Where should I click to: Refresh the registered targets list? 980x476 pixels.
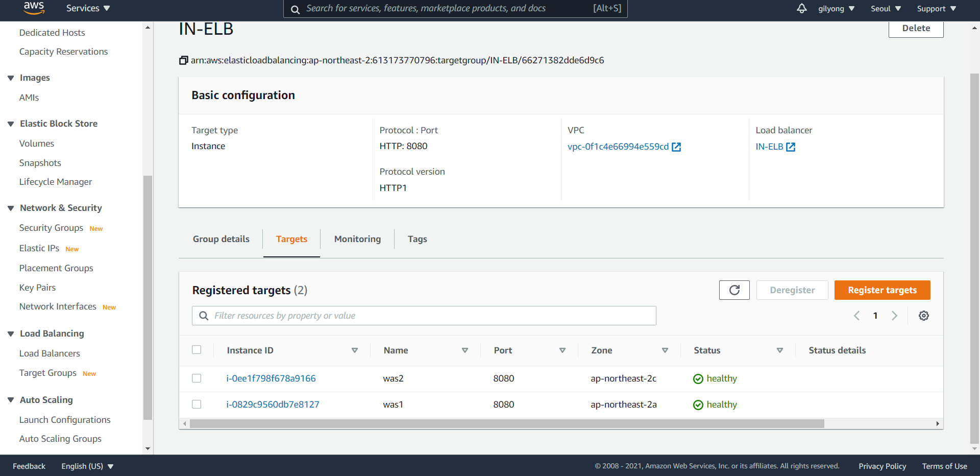pos(734,290)
